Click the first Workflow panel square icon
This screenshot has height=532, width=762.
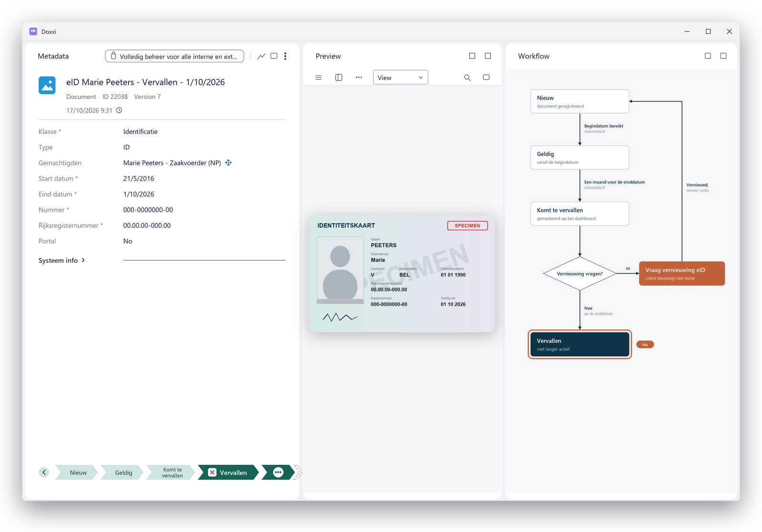pos(708,56)
